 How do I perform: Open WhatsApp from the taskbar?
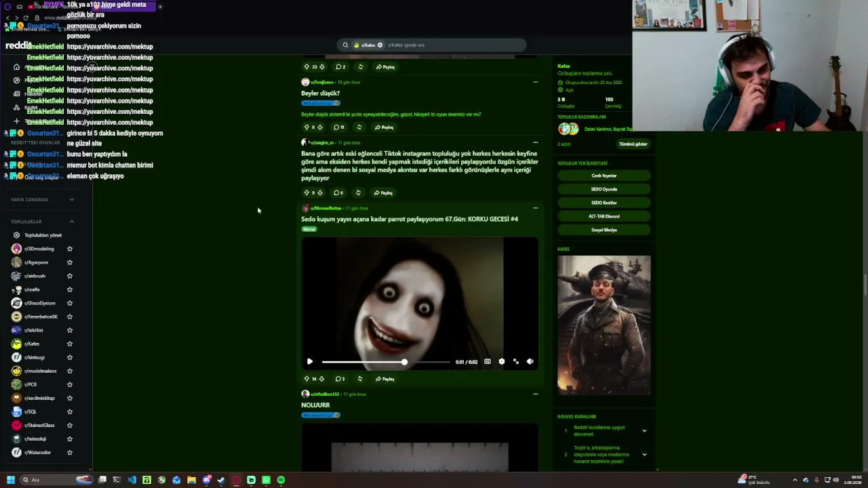266,480
